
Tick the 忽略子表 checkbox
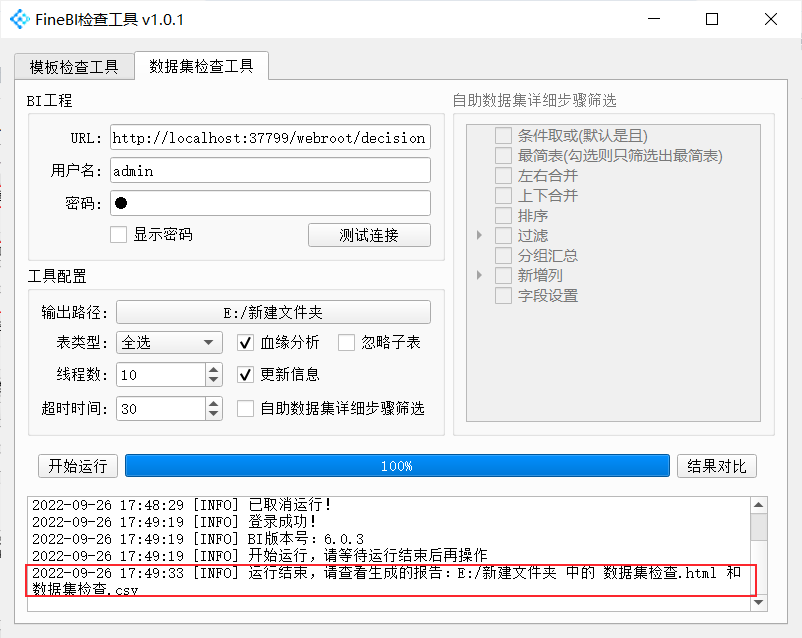[x=346, y=342]
